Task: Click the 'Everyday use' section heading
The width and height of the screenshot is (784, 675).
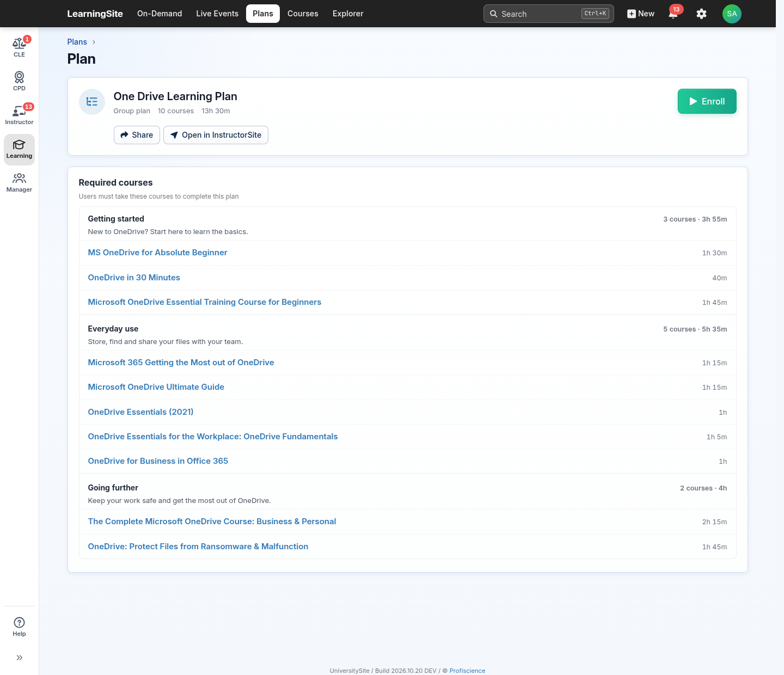Action: pos(113,329)
